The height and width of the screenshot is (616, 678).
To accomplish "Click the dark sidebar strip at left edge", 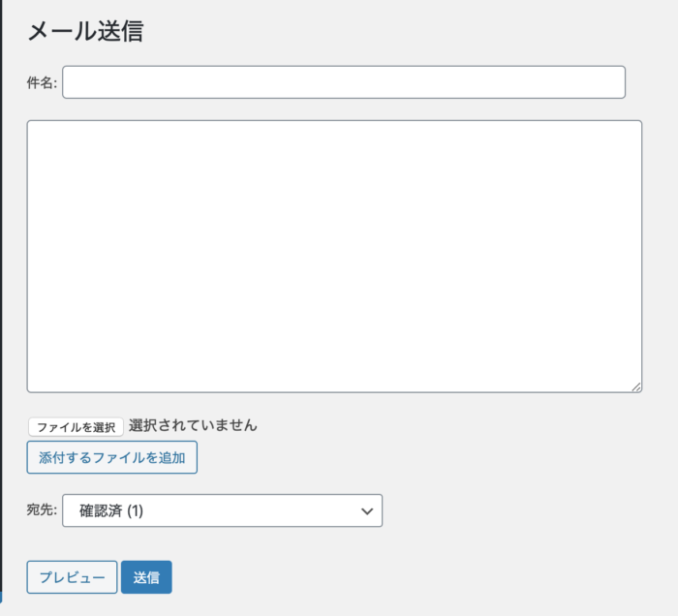I will (2, 291).
